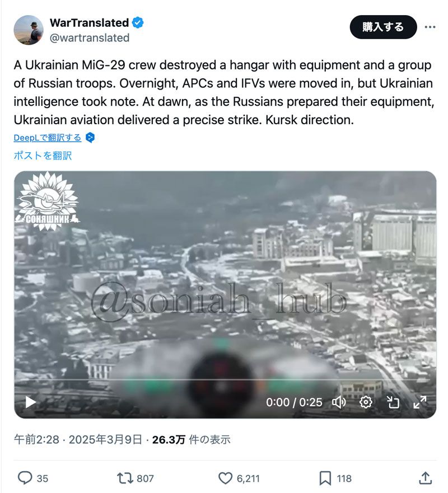Screen dimensions: 448x493
Task: Open the @wartranslated handle link
Action: (90, 37)
